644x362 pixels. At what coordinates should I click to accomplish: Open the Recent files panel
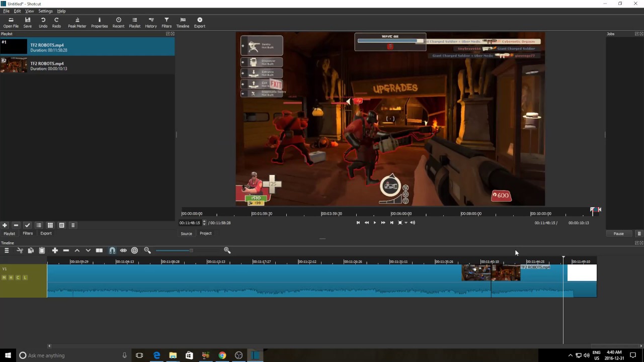tap(118, 23)
